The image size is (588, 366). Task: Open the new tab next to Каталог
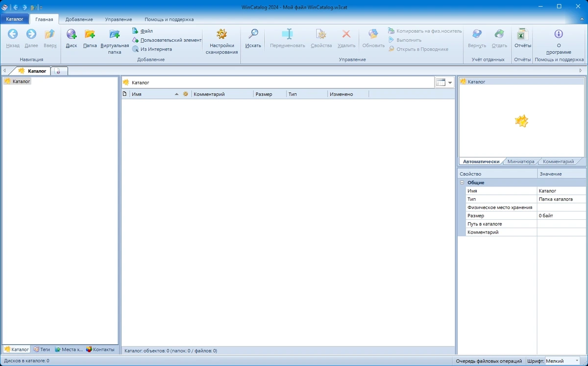coord(59,71)
